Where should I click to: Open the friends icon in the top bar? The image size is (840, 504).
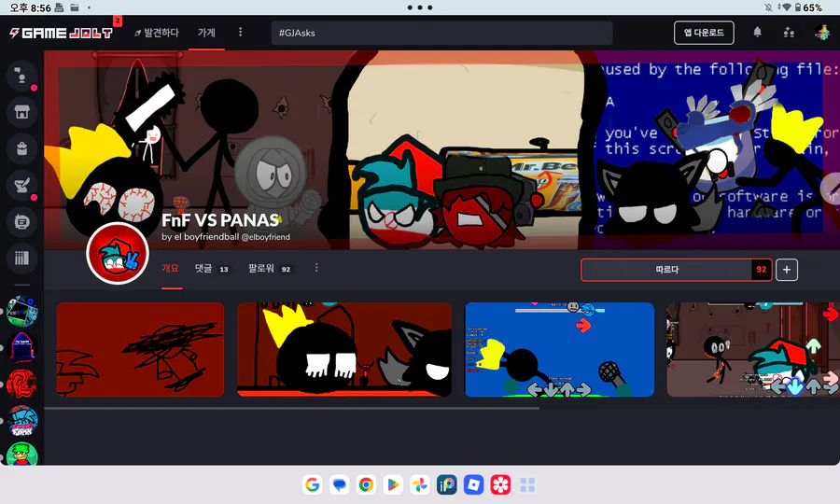789,33
